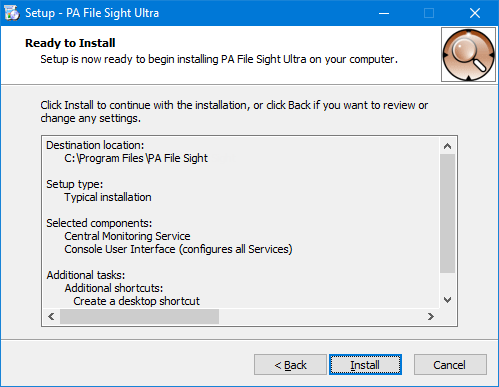Screen dimensions: 499x387
Task: Cancel the PA File Sight setup
Action: tap(450, 365)
